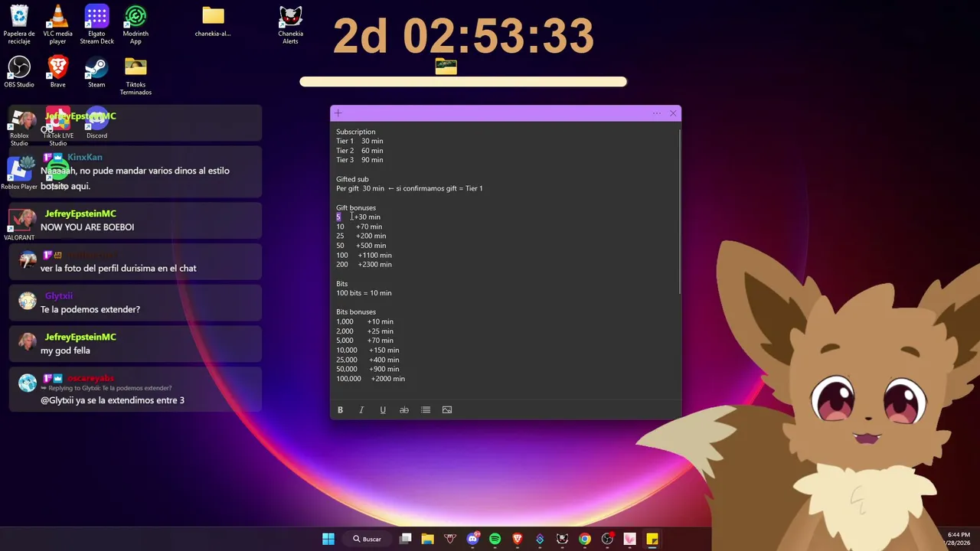Screen dimensions: 980x551
Task: Click the 'Tier 1 30 min' line
Action: tap(360, 141)
